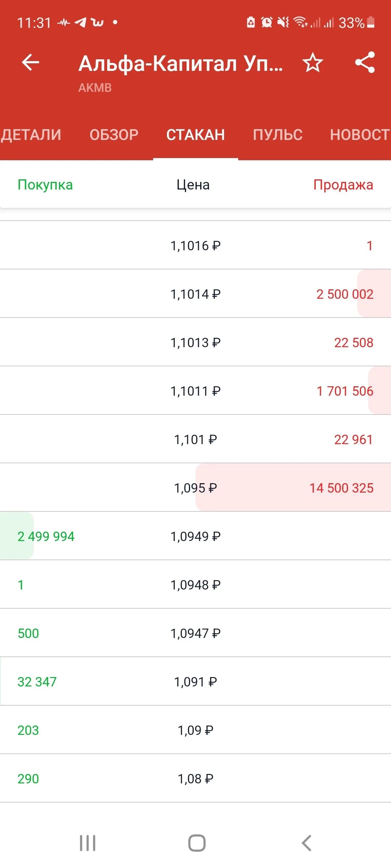Tap the 1,1014 ₽ price row
The width and height of the screenshot is (391, 868).
195,294
